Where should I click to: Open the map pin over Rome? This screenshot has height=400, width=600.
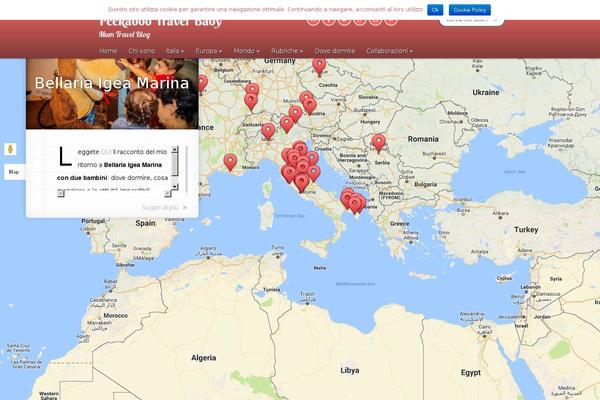coord(302,183)
